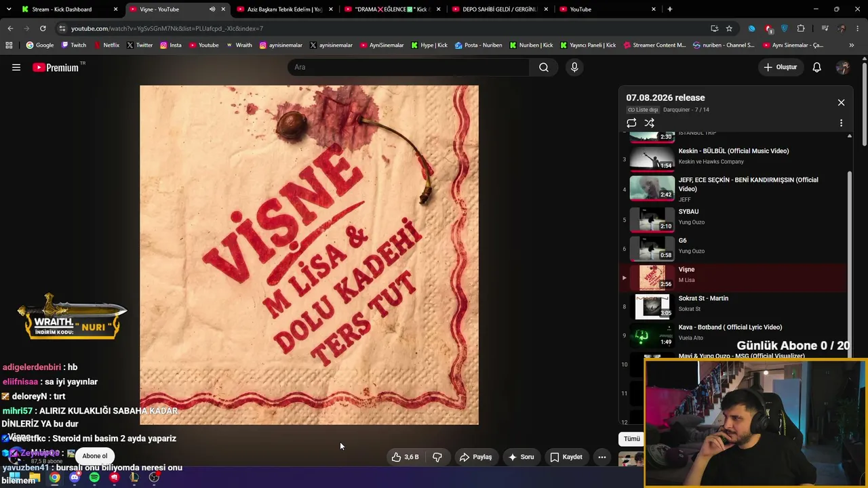Close the playlist panel

841,102
